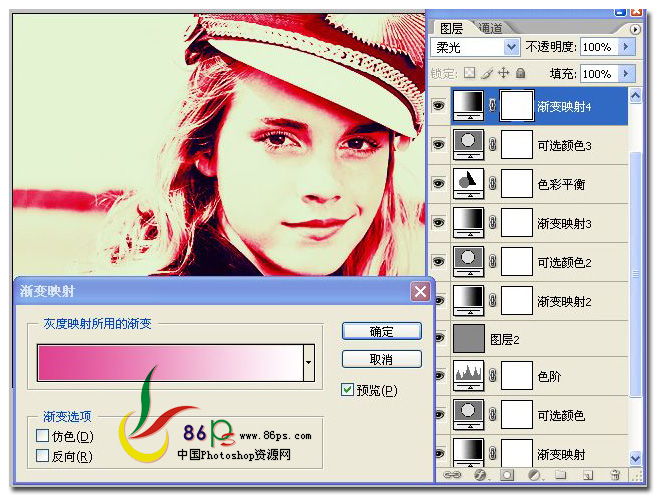Image resolution: width=660 pixels, height=500 pixels.
Task: Click the pink-to-white gradient bar
Action: point(170,363)
